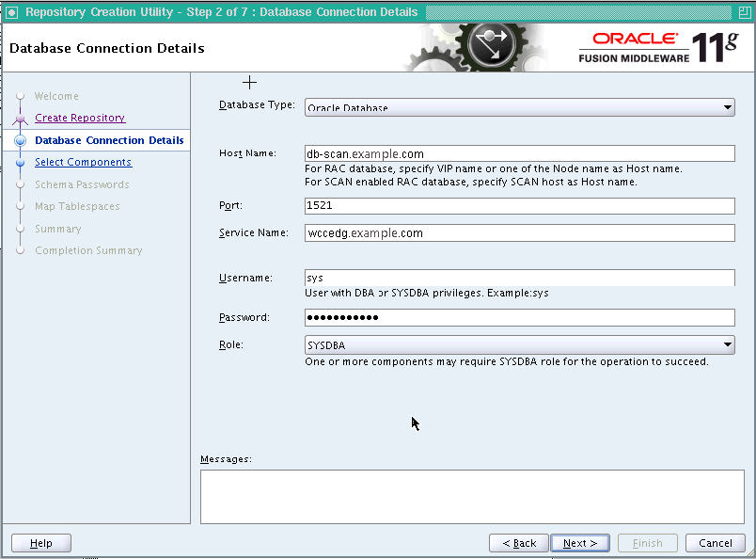This screenshot has width=756, height=559.
Task: Select the SYSDBA role combo box
Action: [520, 345]
